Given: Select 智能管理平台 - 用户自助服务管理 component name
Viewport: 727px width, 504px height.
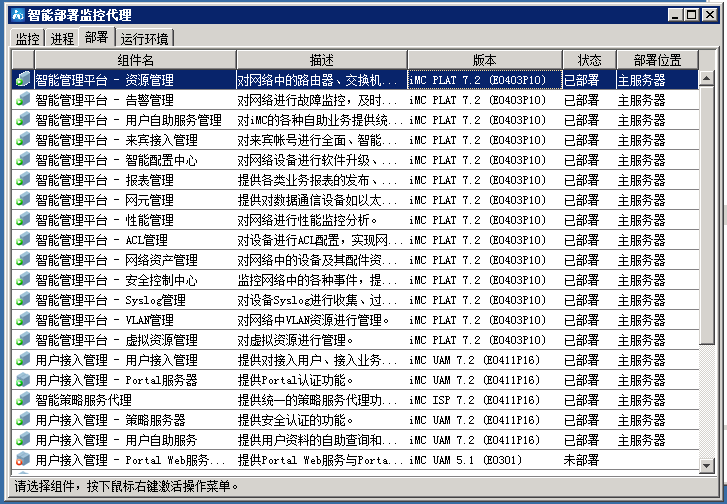Looking at the screenshot, I should (128, 120).
